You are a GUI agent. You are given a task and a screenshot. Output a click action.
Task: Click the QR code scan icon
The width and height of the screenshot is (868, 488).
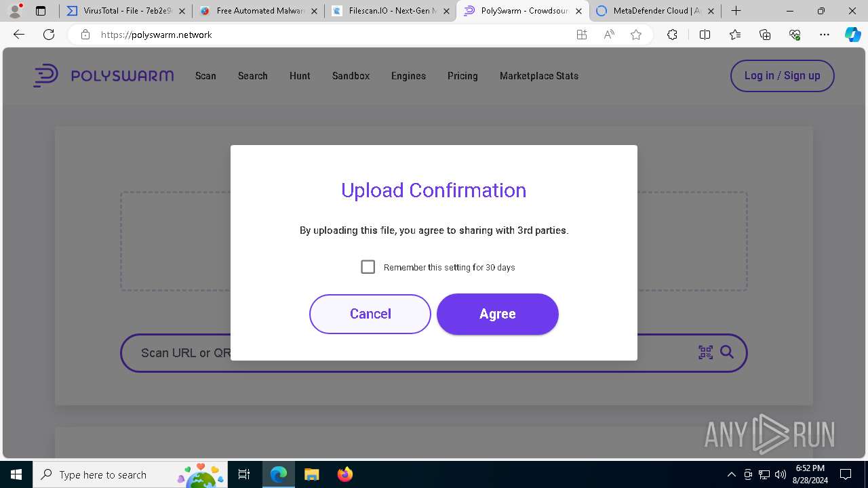point(705,352)
